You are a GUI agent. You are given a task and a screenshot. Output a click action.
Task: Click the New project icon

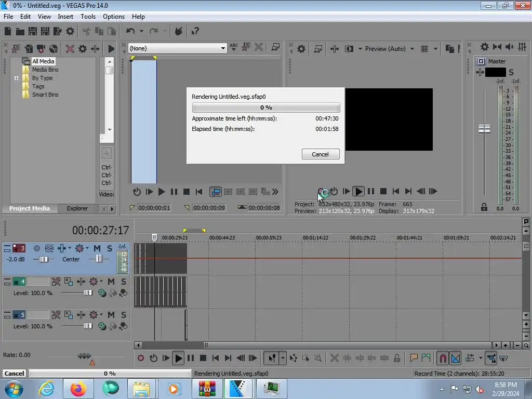(x=8, y=31)
